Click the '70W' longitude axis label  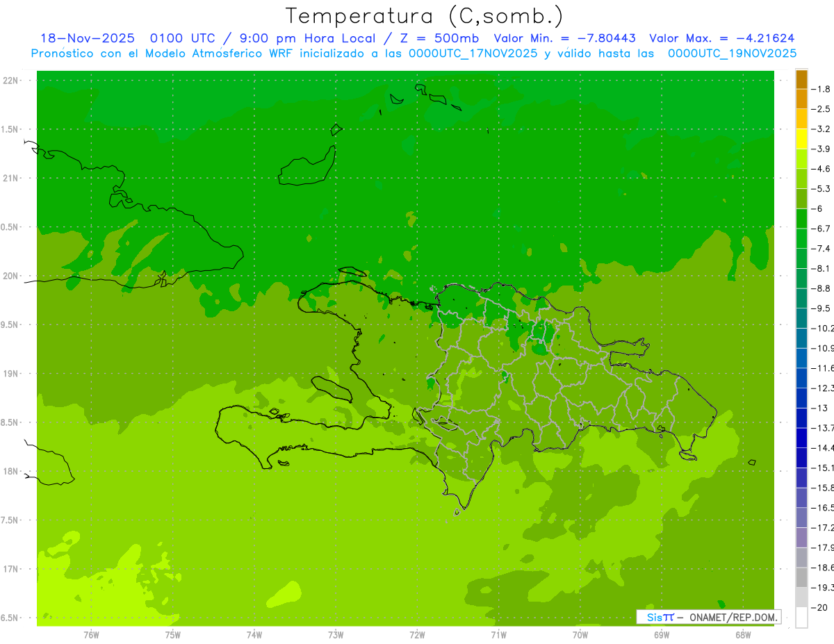pyautogui.click(x=580, y=634)
